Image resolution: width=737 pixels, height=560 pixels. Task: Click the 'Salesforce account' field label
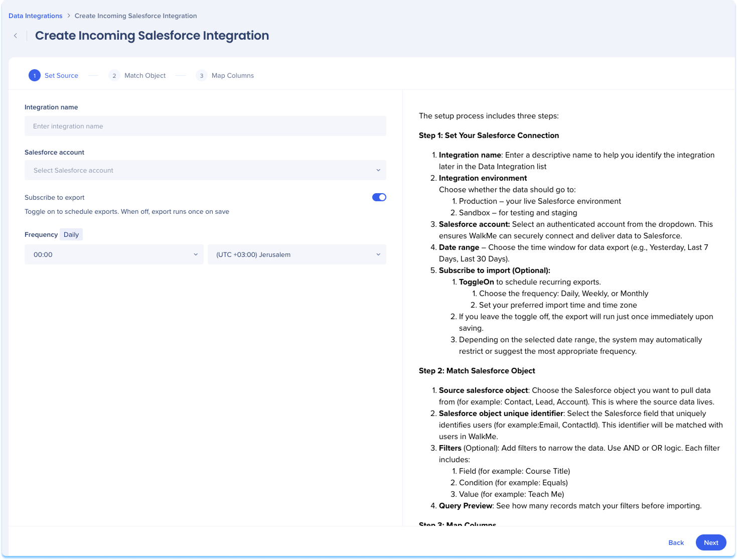pos(54,153)
